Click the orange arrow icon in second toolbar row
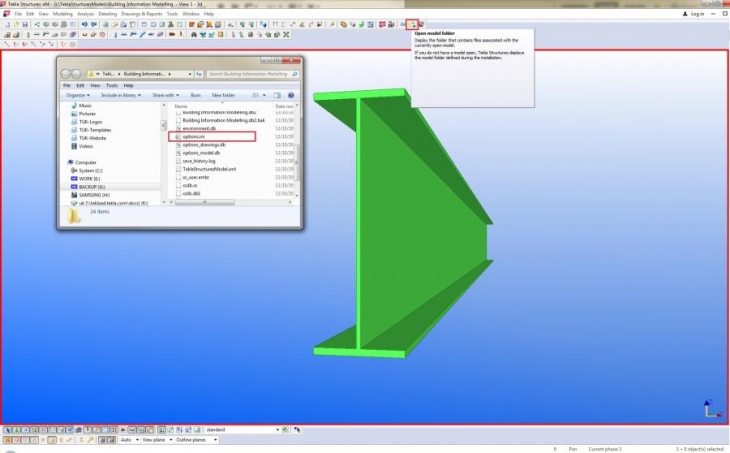This screenshot has height=453, width=730. [x=172, y=34]
